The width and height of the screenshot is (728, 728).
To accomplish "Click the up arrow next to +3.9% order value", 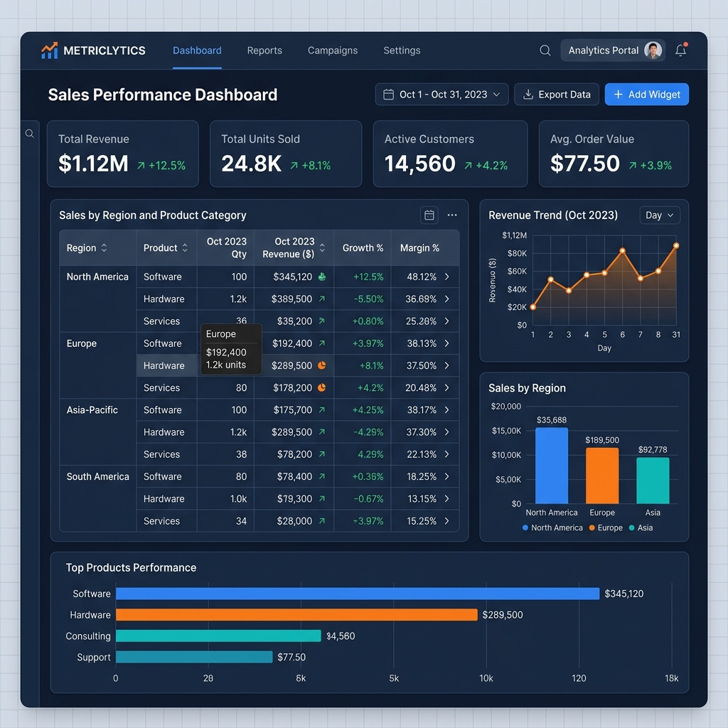I will [632, 166].
